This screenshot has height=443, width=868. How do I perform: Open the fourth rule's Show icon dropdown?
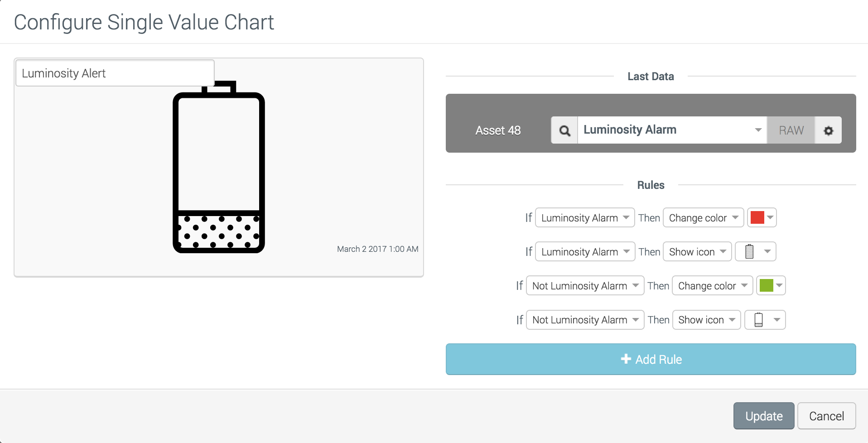[x=706, y=320]
